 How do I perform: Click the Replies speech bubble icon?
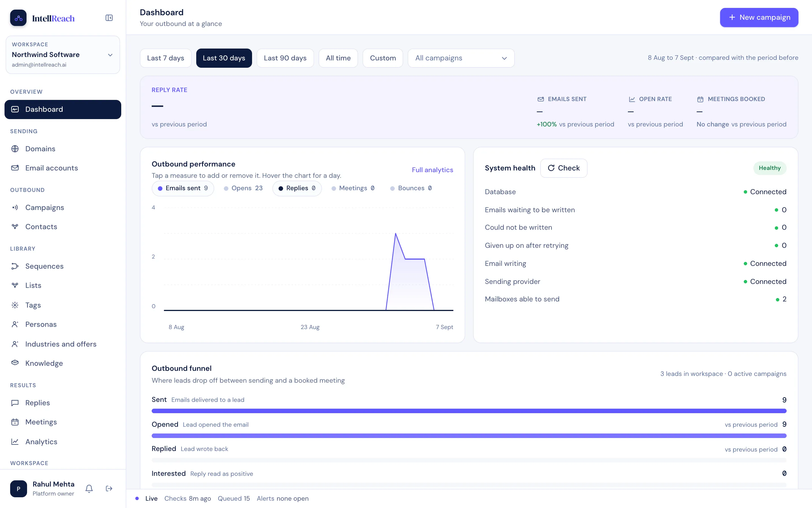pos(15,402)
